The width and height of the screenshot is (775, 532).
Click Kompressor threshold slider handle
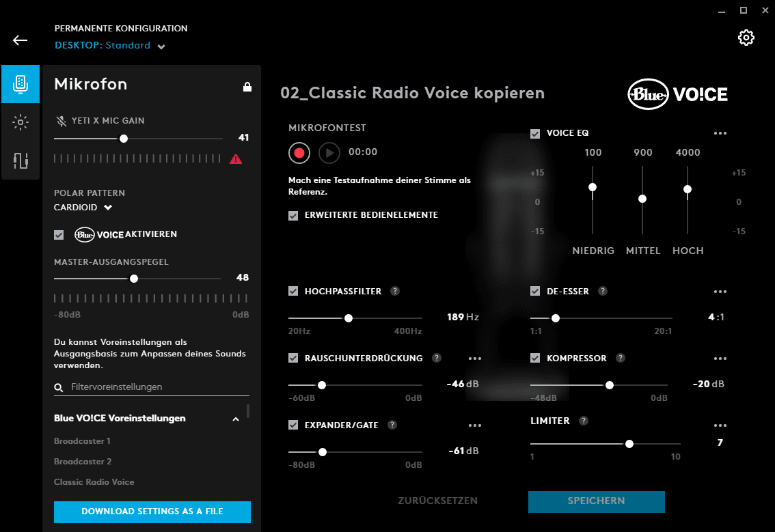pos(610,384)
